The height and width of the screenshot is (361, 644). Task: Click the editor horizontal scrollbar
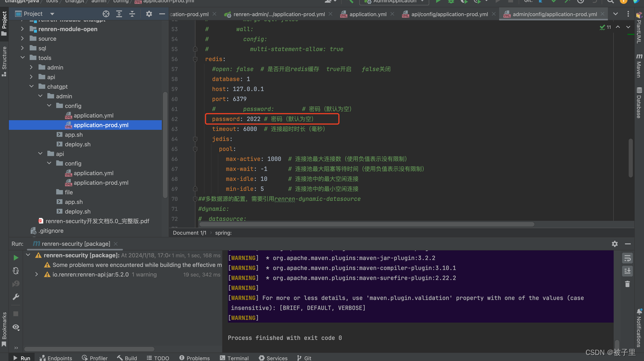[x=367, y=225]
